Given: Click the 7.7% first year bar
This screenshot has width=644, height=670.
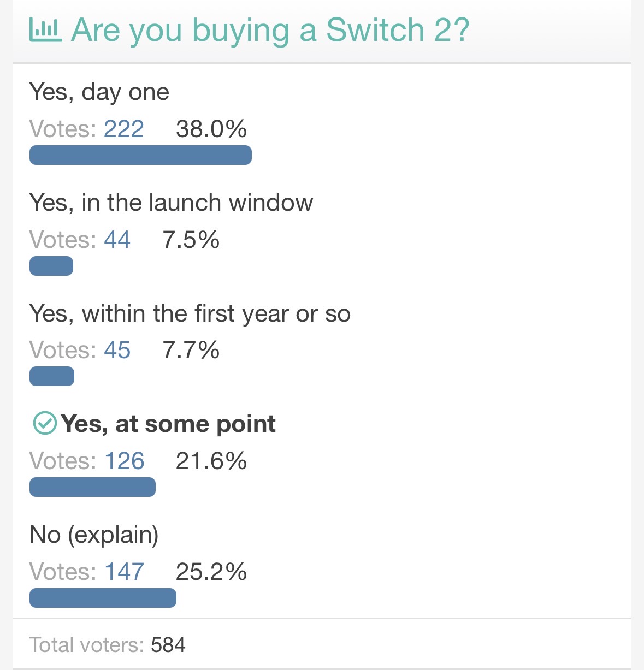Looking at the screenshot, I should coord(52,376).
